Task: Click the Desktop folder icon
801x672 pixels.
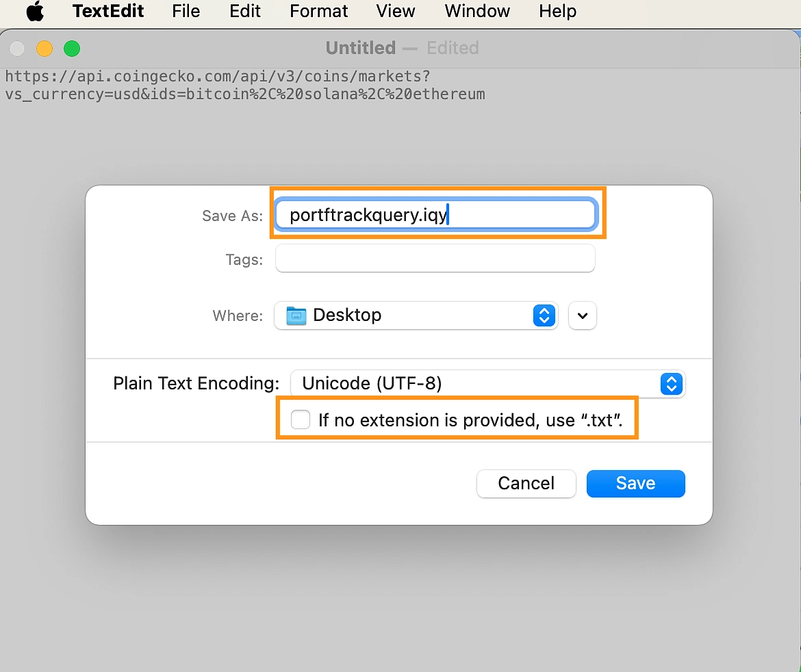Action: 296,315
